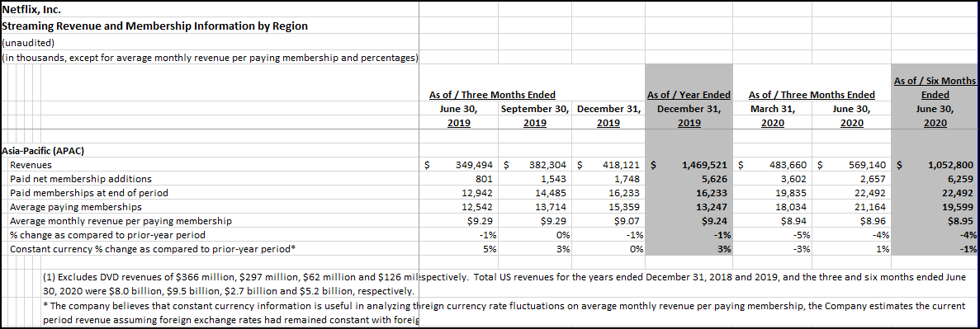This screenshot has height=329, width=980.
Task: Select September 30, 2019 column header
Action: (534, 115)
